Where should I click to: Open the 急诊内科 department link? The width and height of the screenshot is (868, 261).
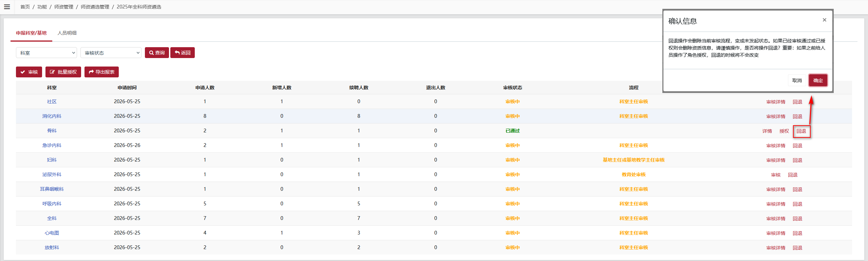click(x=52, y=145)
